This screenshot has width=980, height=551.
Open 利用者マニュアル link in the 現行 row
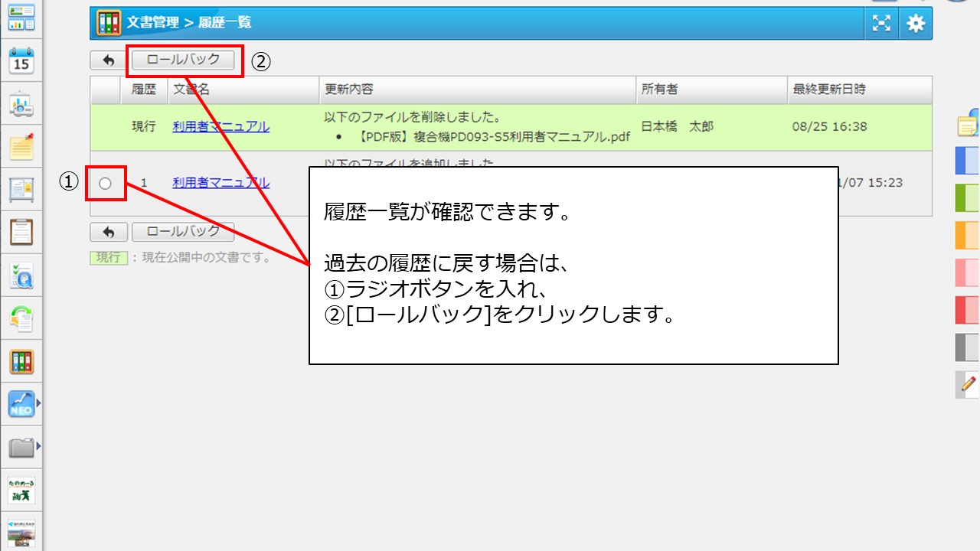point(220,127)
